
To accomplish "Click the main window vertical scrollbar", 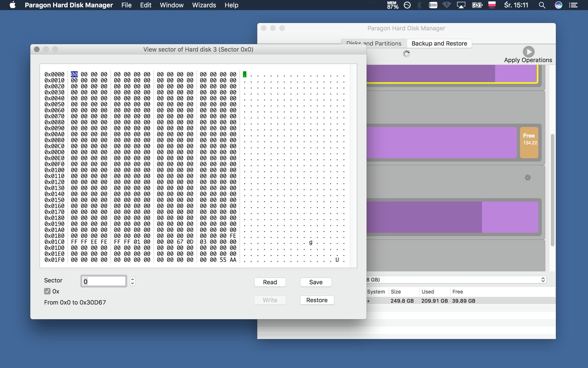I will (552, 190).
